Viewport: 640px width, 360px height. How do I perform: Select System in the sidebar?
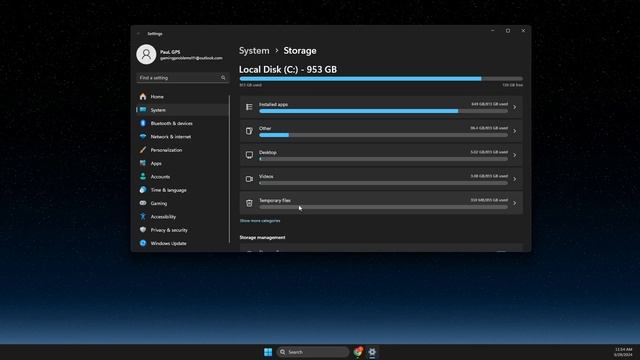[x=182, y=110]
